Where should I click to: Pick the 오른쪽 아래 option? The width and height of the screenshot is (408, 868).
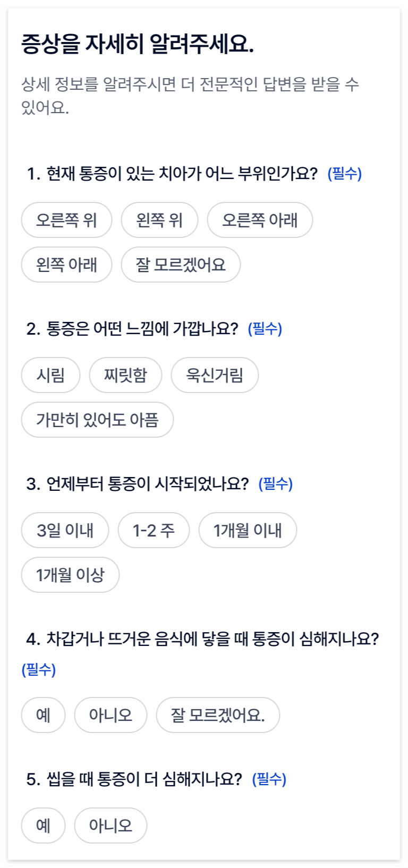tap(260, 220)
